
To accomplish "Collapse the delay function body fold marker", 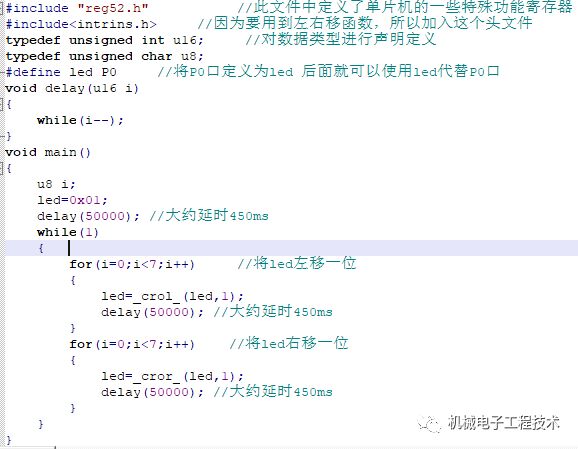I will tap(2, 104).
